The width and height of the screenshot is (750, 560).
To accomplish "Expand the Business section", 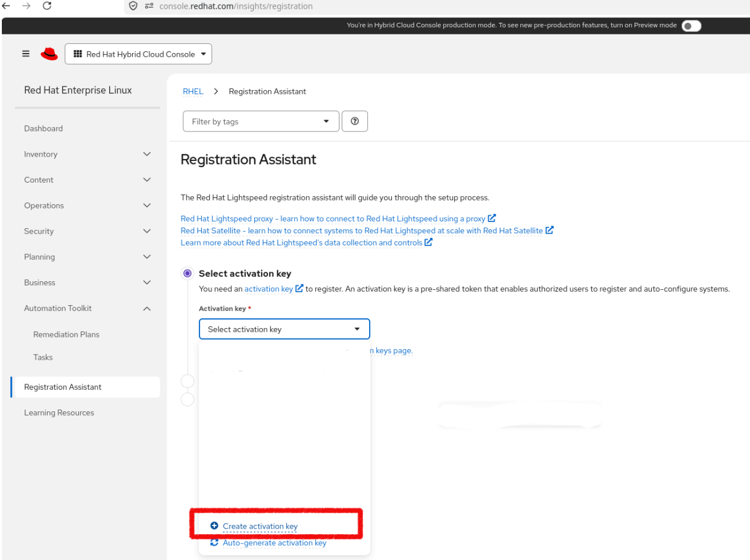I will [x=87, y=282].
